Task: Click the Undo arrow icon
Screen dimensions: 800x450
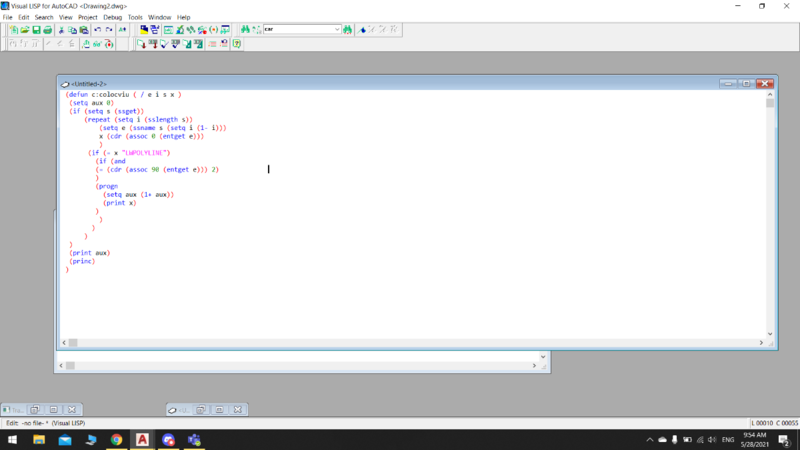Action: pyautogui.click(x=97, y=30)
